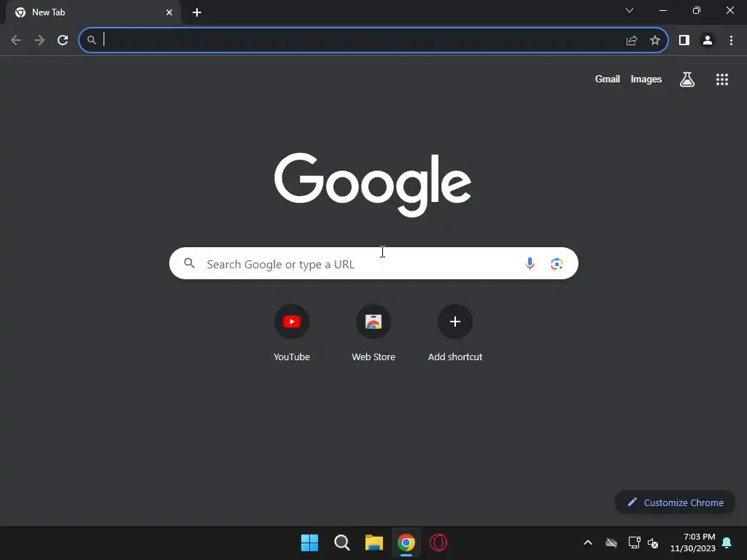The height and width of the screenshot is (560, 747).
Task: Click the Google search box
Action: 373,263
